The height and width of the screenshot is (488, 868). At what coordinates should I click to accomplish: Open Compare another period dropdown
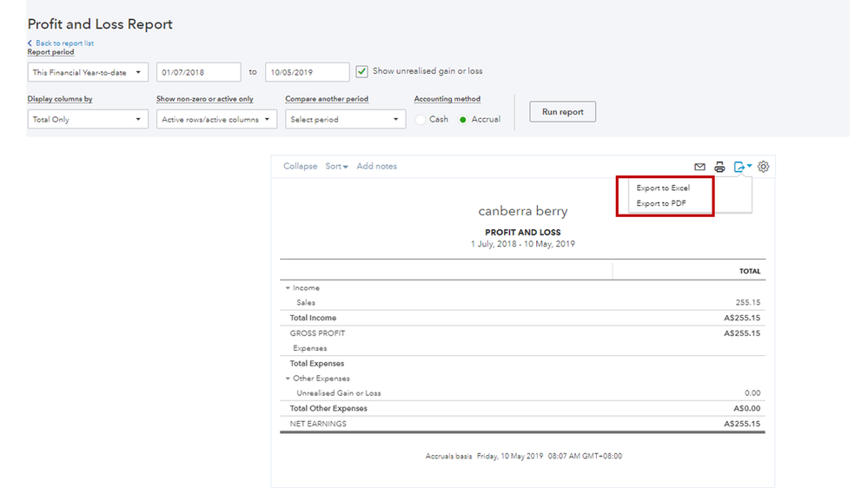(346, 119)
